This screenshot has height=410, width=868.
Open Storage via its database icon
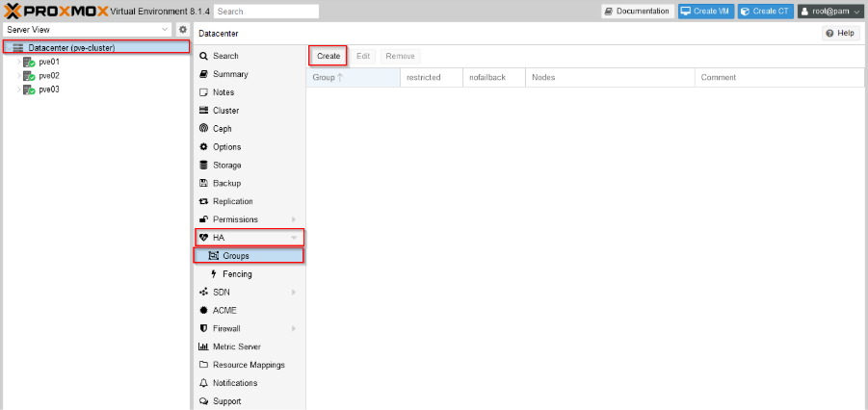(x=203, y=166)
